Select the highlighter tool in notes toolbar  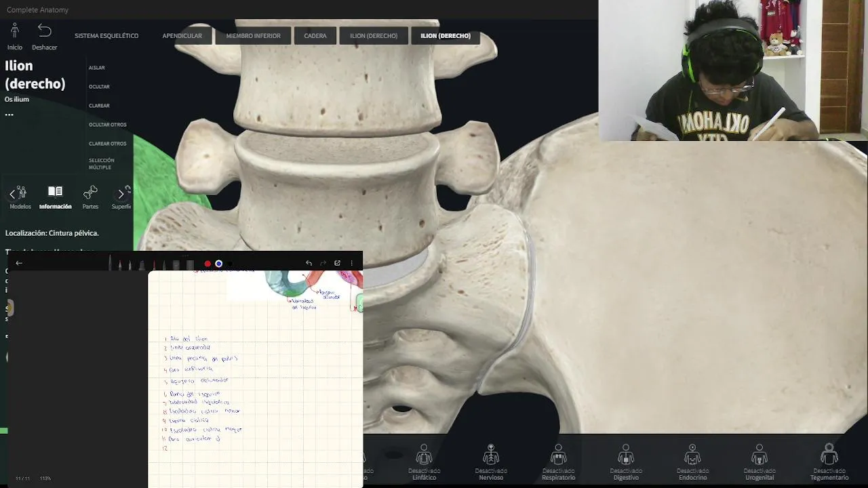(142, 265)
